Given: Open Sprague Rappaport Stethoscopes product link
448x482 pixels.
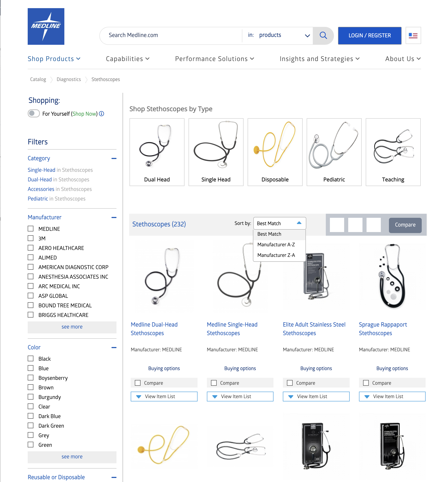Looking at the screenshot, I should point(383,329).
